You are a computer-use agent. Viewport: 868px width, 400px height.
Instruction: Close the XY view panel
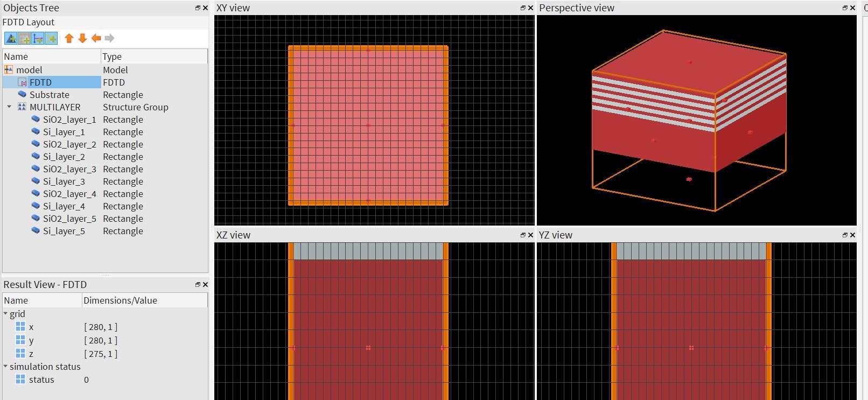pos(530,8)
